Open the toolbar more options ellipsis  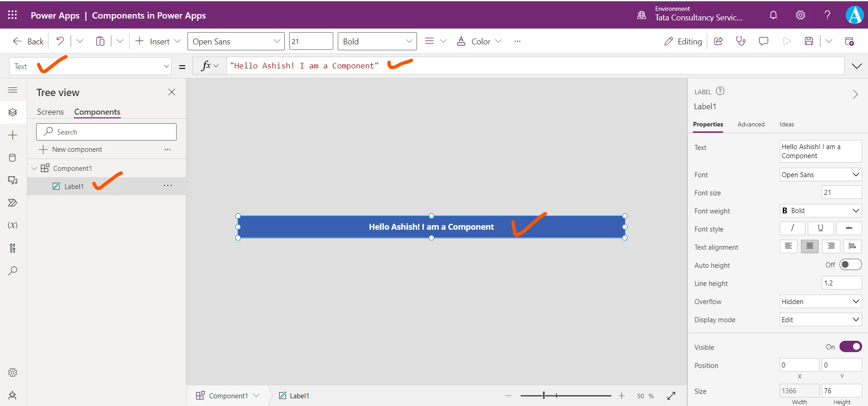tap(518, 41)
